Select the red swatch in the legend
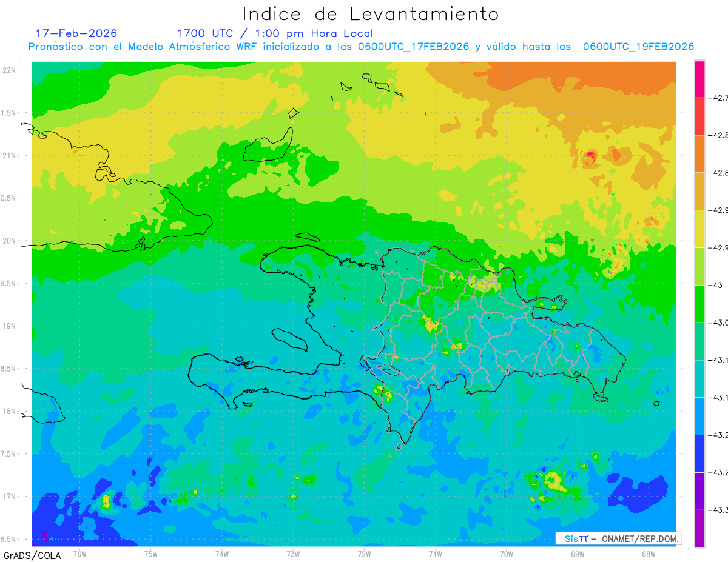The image size is (728, 562). coord(699,116)
